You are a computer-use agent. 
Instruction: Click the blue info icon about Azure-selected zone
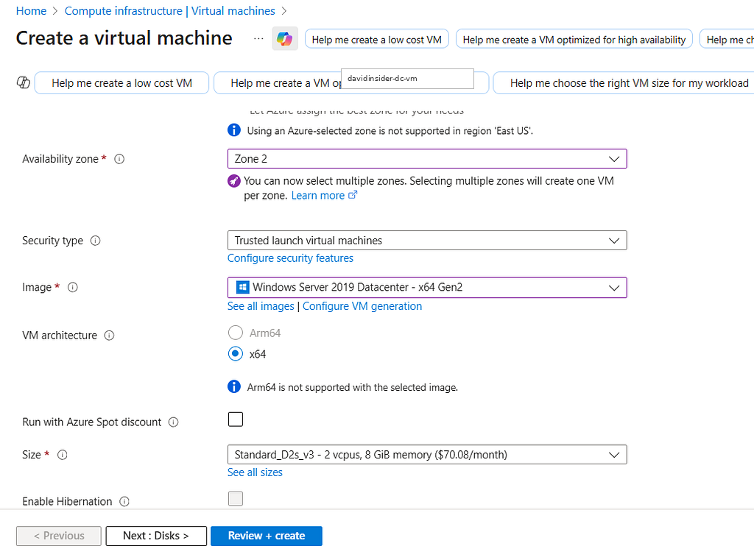point(233,130)
